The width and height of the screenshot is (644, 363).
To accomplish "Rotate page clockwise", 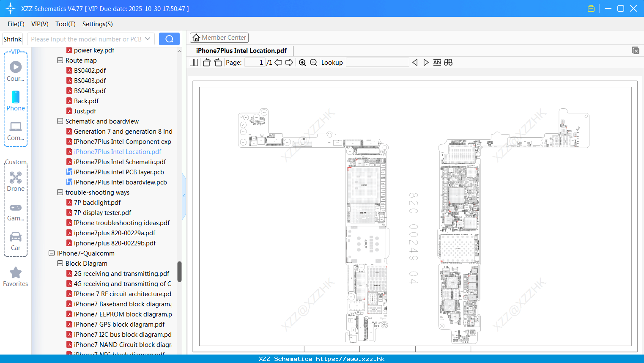I will pos(218,63).
